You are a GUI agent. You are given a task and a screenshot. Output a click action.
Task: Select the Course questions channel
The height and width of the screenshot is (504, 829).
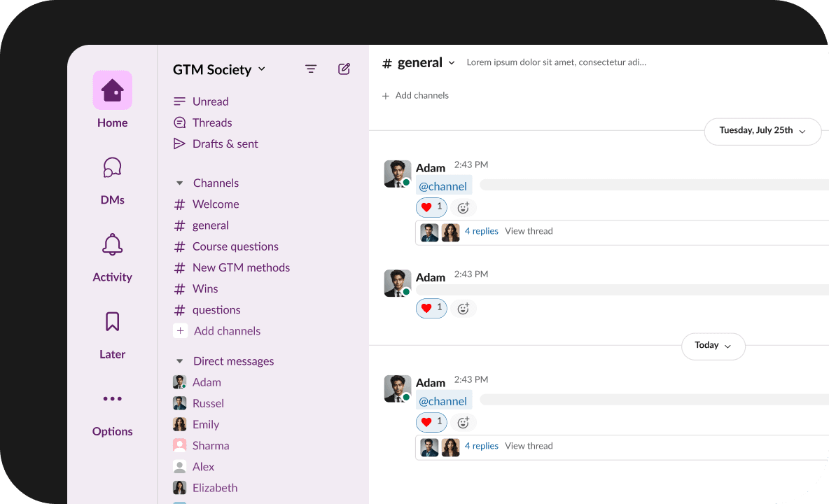click(226, 246)
